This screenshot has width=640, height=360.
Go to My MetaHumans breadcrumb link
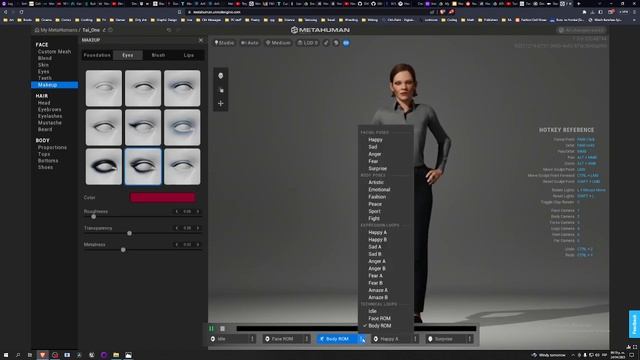tap(58, 30)
